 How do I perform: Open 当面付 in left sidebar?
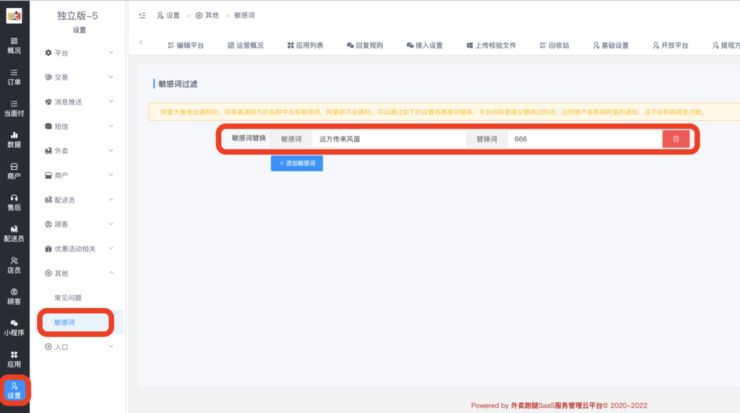tap(14, 108)
